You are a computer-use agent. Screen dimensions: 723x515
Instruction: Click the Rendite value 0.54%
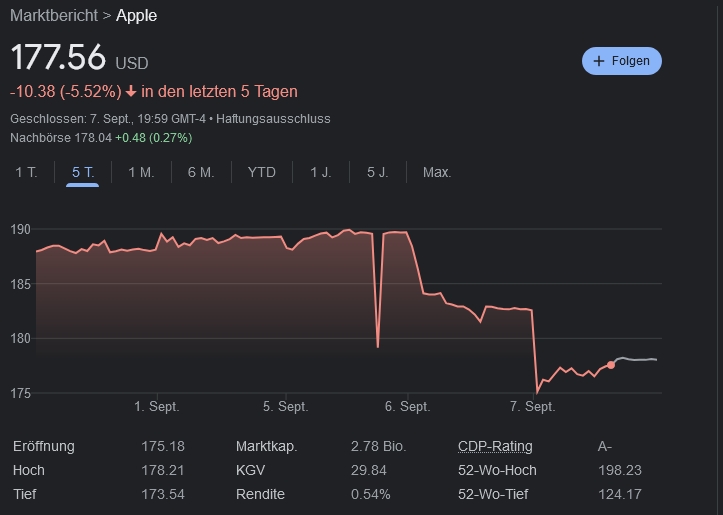click(x=371, y=494)
